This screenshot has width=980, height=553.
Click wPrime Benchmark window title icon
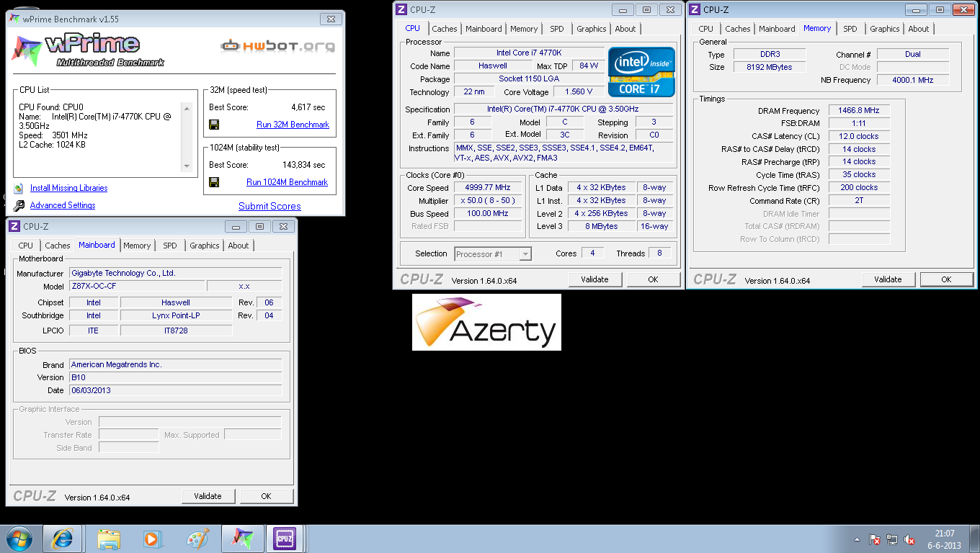click(14, 19)
